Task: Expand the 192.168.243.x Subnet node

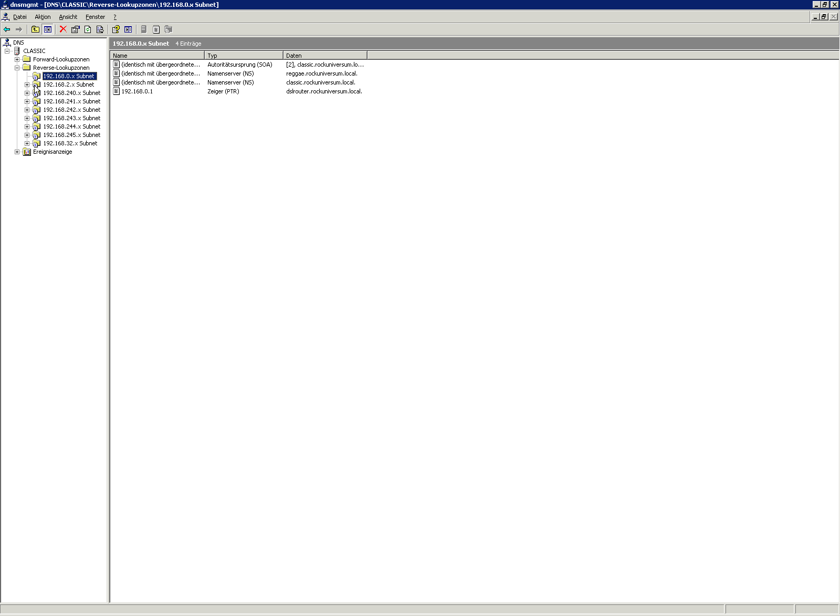Action: [27, 118]
